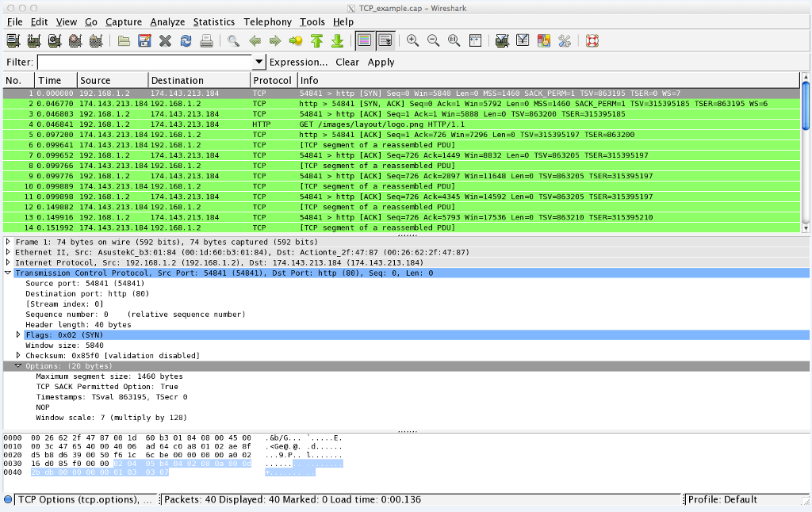The width and height of the screenshot is (812, 512).
Task: Click the Expression... button
Action: 298,62
